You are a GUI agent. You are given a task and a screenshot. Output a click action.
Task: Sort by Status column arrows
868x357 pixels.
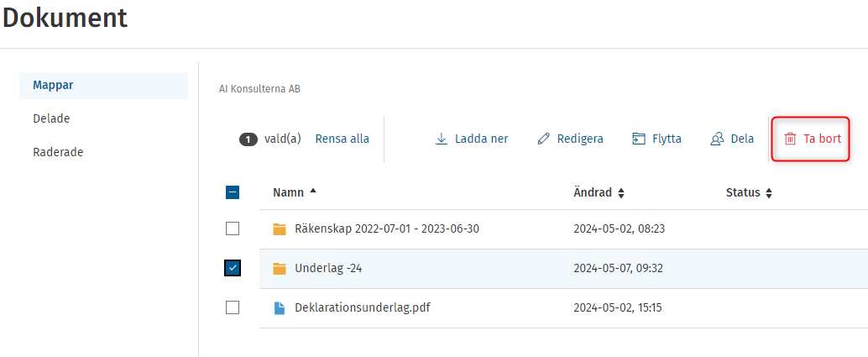click(x=769, y=193)
